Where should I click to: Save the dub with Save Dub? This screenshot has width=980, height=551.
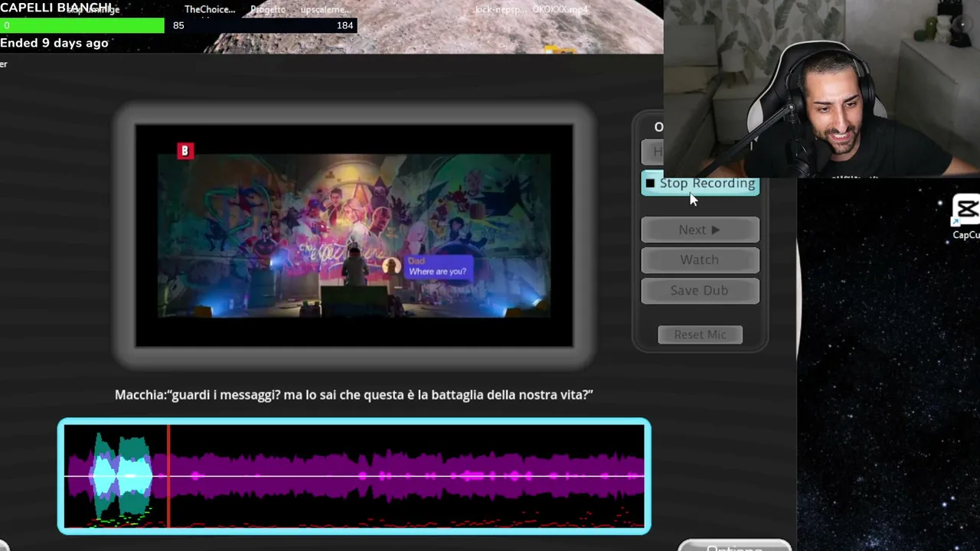(700, 291)
